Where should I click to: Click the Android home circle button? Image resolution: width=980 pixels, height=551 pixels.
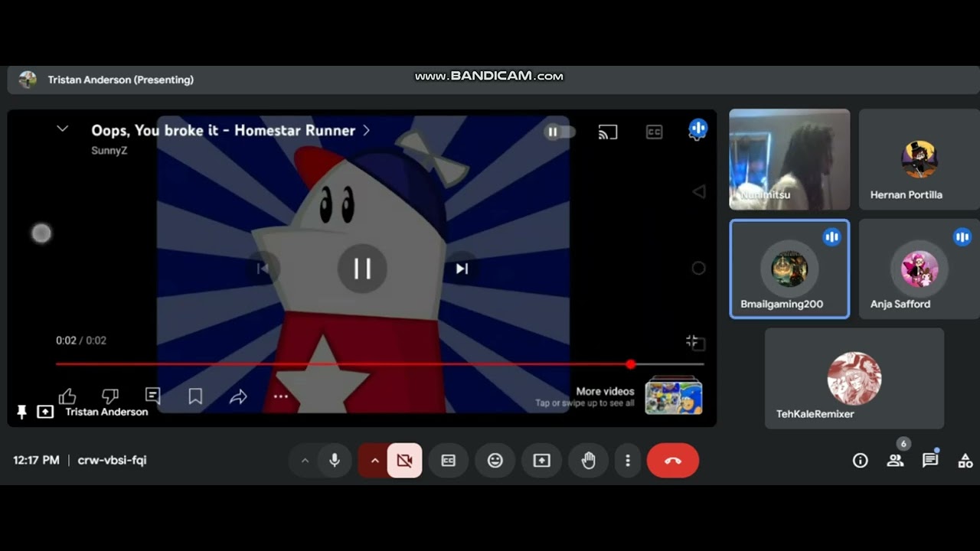coord(698,269)
